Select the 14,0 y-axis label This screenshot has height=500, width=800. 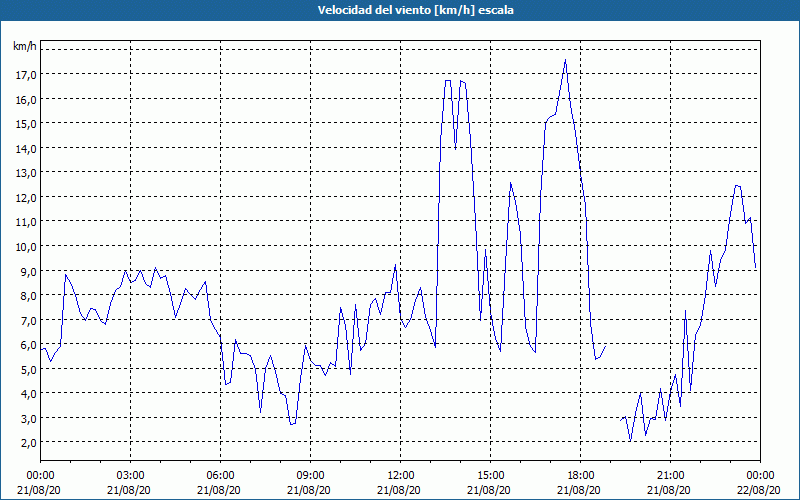pos(26,148)
